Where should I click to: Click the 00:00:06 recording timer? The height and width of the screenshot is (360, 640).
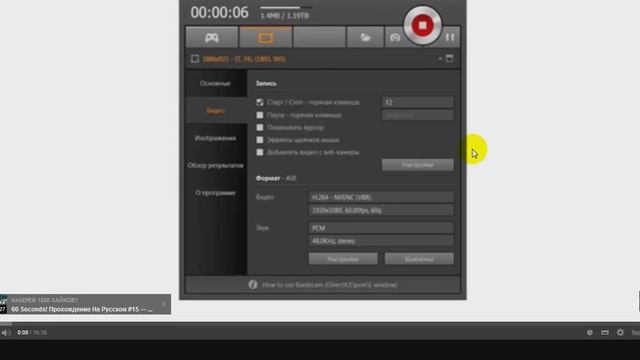click(219, 13)
